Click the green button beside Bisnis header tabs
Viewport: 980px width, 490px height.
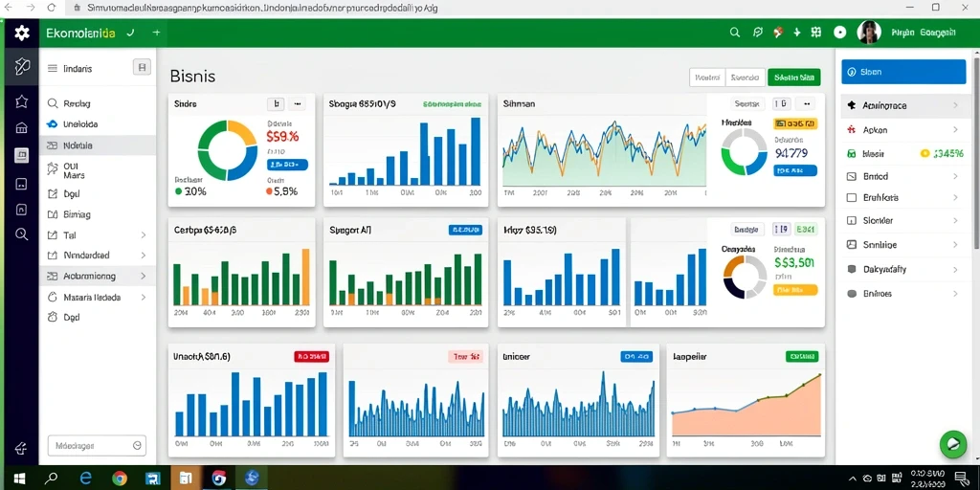[x=793, y=78]
